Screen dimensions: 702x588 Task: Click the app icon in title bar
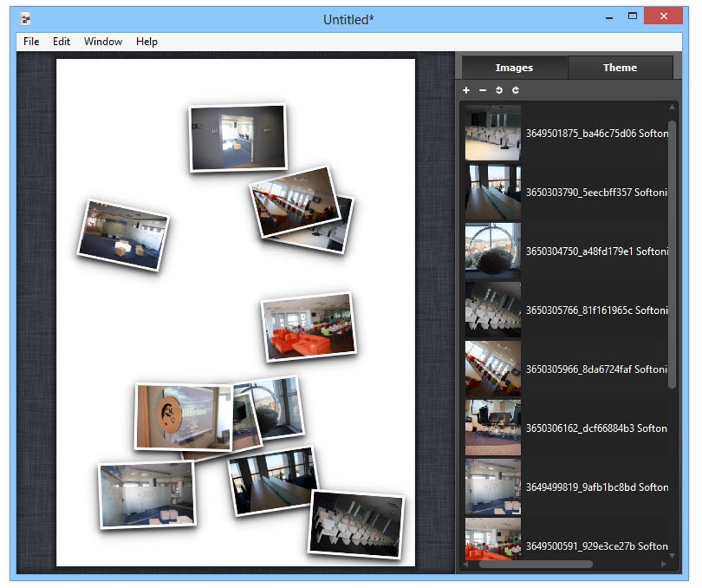point(25,19)
